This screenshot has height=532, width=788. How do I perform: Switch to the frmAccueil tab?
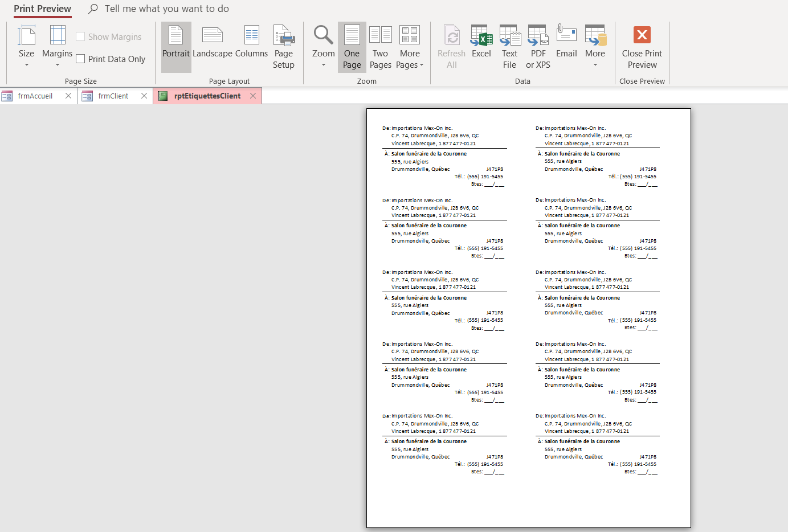tap(35, 96)
